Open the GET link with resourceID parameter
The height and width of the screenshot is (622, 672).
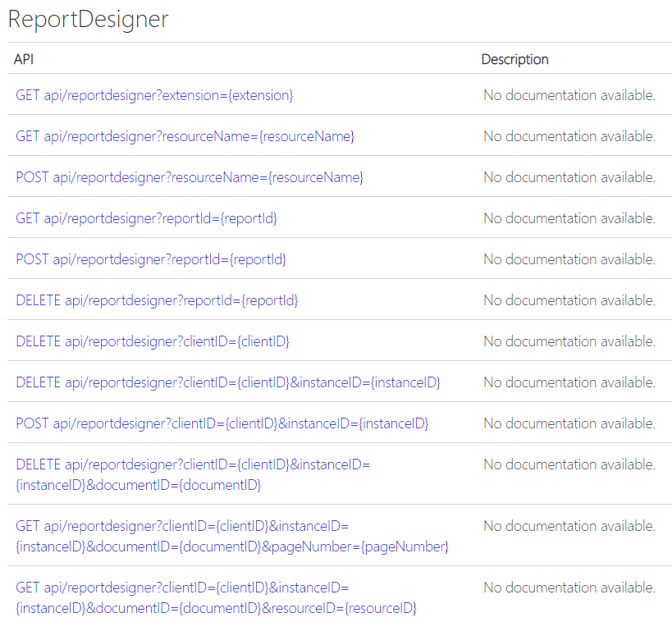pos(216,598)
